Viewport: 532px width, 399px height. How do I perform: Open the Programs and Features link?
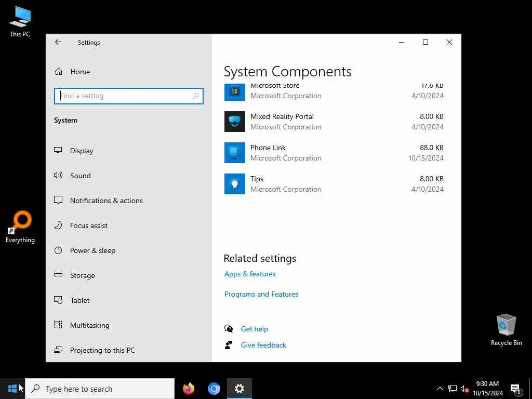261,294
